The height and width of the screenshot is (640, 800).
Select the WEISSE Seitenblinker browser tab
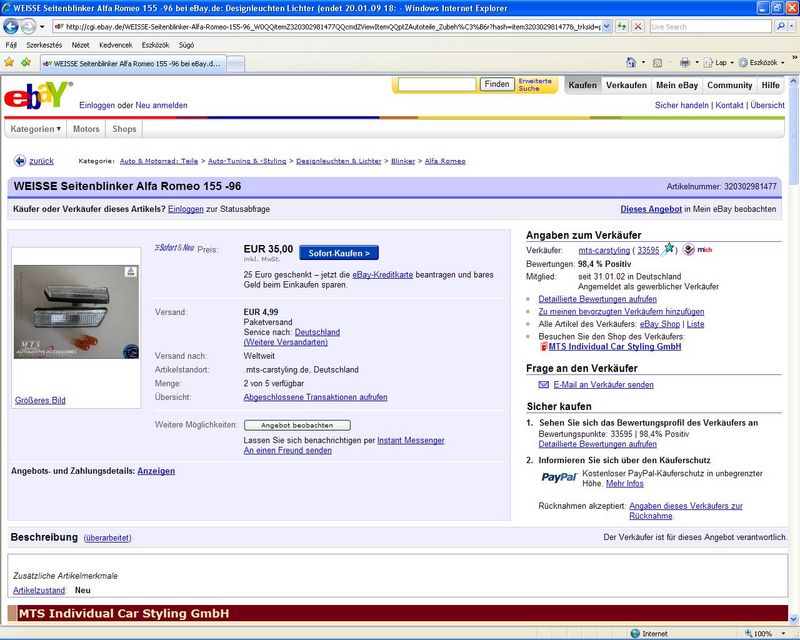pos(132,64)
